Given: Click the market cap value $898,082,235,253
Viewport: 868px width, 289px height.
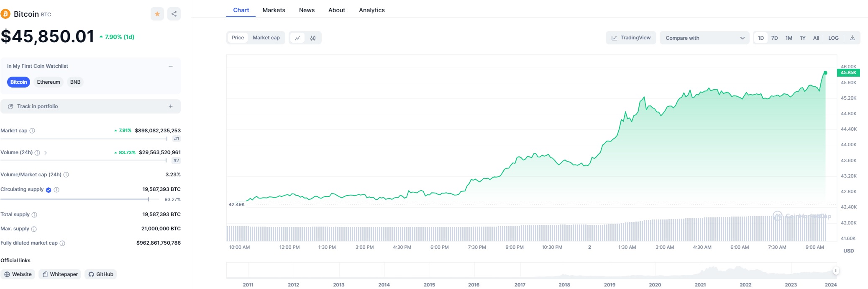Looking at the screenshot, I should click(158, 131).
